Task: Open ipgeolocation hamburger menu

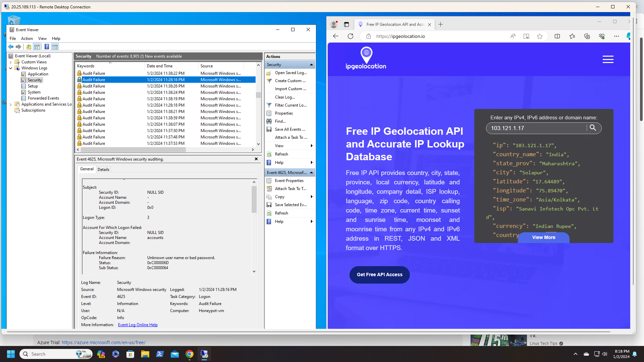Action: (608, 60)
